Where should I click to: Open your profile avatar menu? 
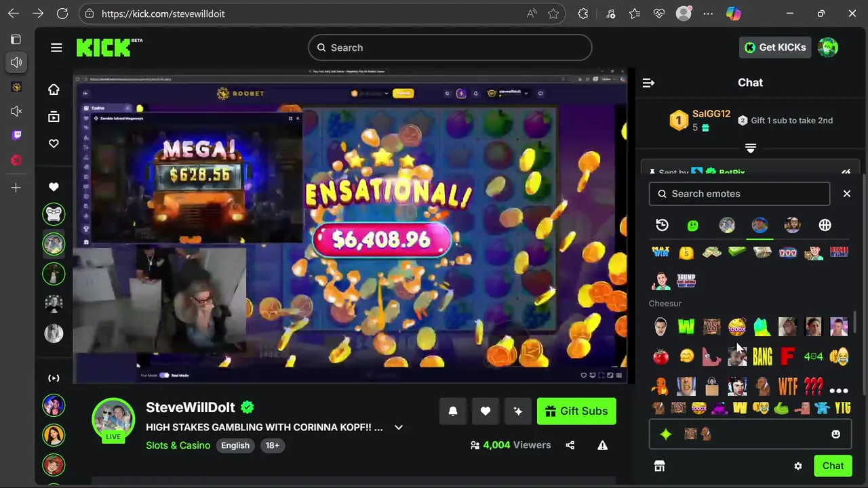[828, 47]
